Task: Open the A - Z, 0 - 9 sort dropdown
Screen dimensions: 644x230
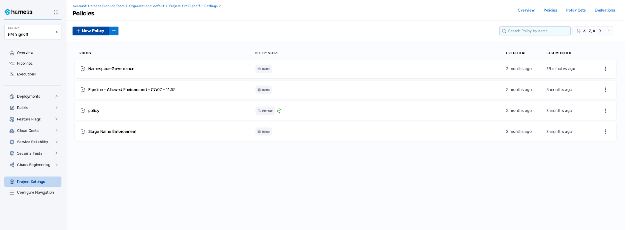Action: [593, 31]
